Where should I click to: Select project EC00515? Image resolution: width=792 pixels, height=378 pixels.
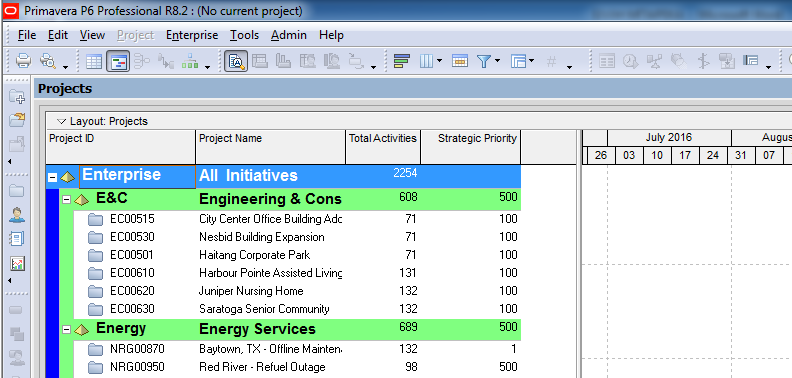[132, 219]
